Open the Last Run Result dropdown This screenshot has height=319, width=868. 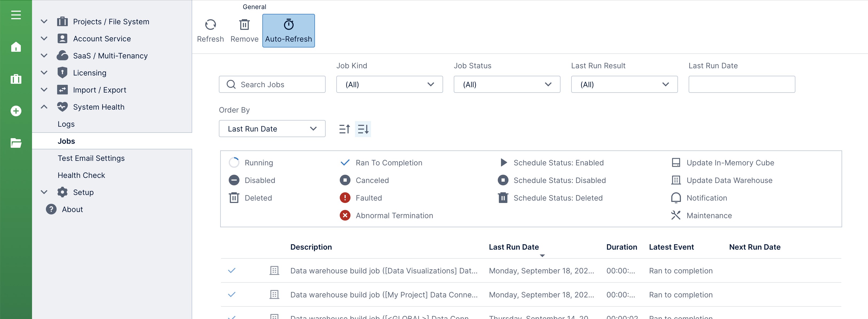pos(624,84)
